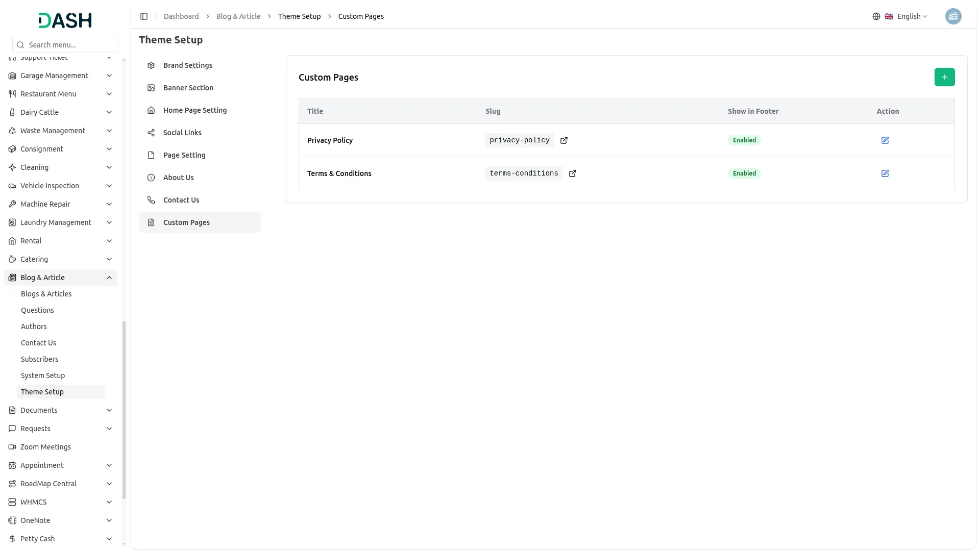980x551 pixels.
Task: Click Enabled badge for Terms & Conditions
Action: pos(744,173)
